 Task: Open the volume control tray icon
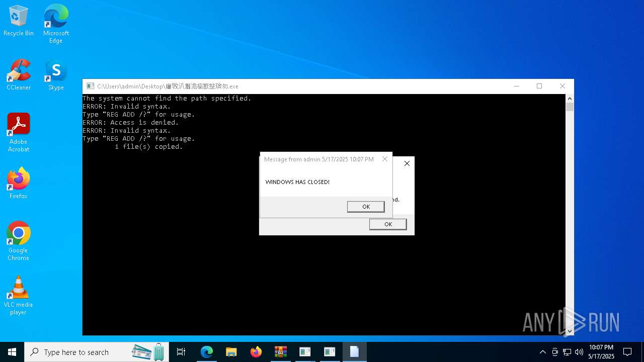click(579, 352)
